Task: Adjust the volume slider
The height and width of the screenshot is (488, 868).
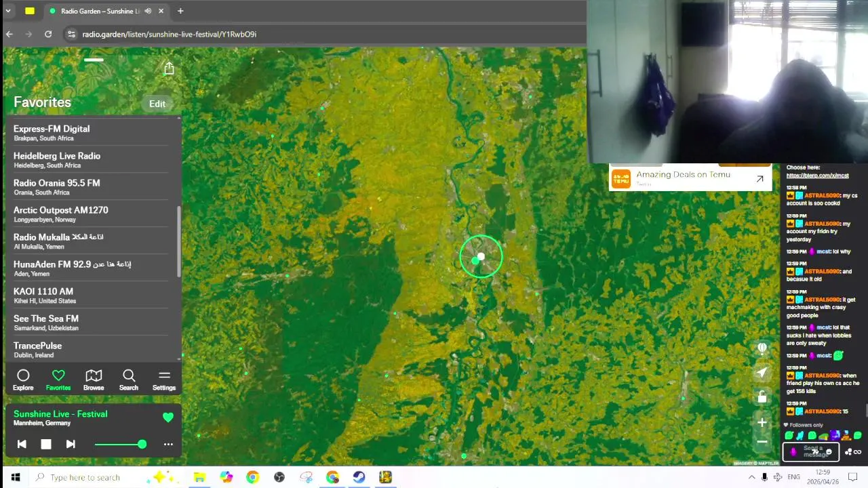Action: pos(121,444)
